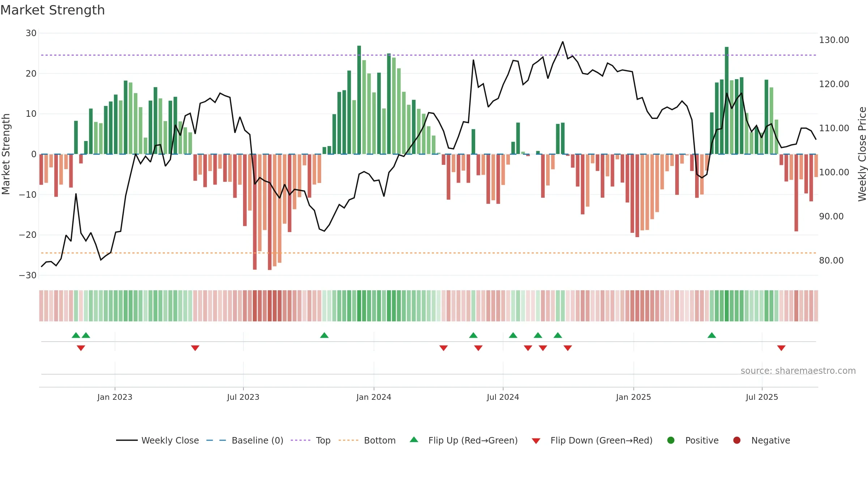This screenshot has height=488, width=868.
Task: Click the Jul 2023 axis label
Action: tap(243, 397)
